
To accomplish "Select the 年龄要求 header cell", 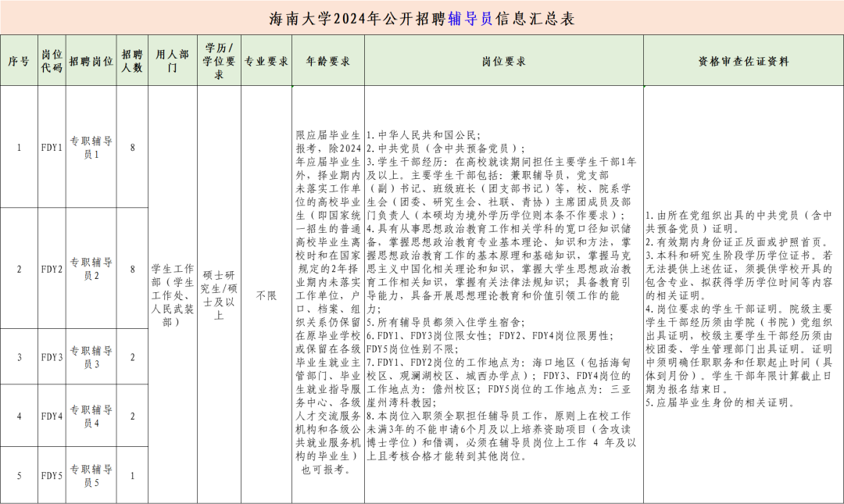I will click(328, 61).
